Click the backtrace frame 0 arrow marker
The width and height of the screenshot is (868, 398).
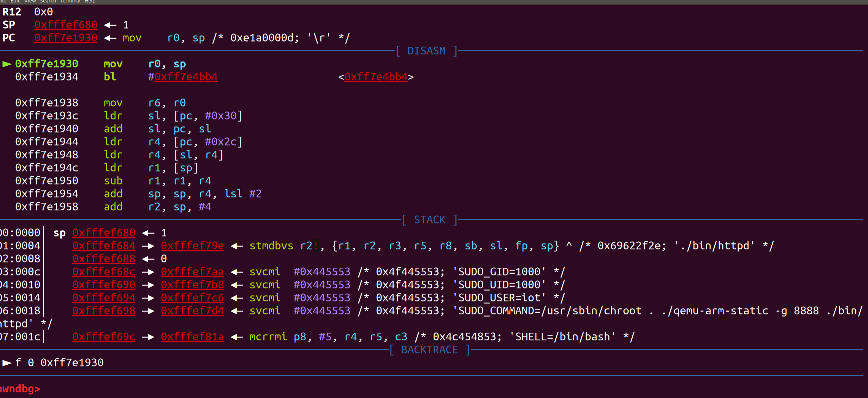pyautogui.click(x=7, y=363)
